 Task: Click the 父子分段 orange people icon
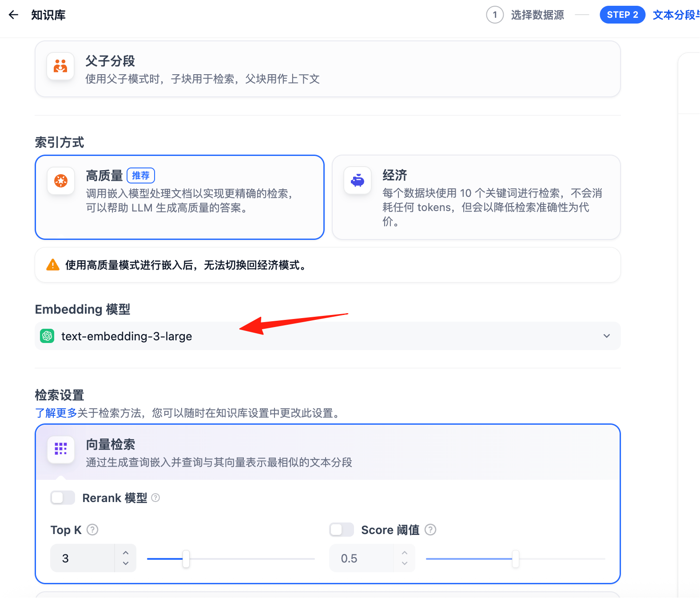click(60, 66)
